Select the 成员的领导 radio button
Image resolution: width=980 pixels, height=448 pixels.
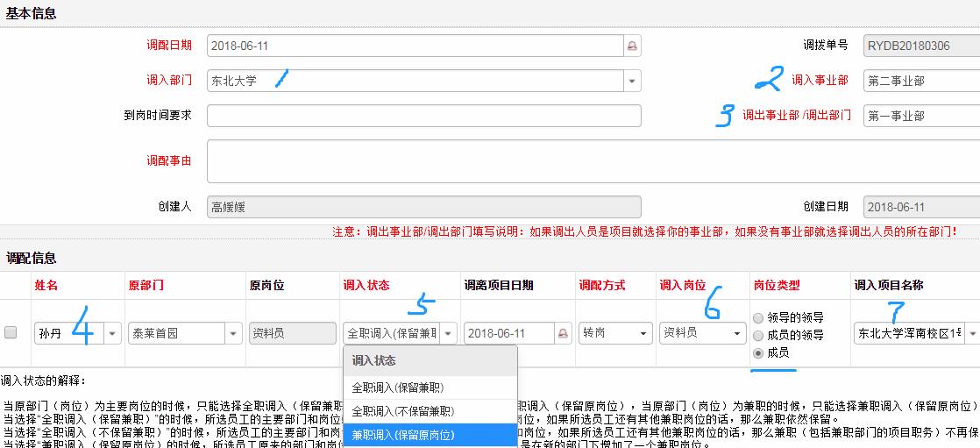pyautogui.click(x=759, y=335)
